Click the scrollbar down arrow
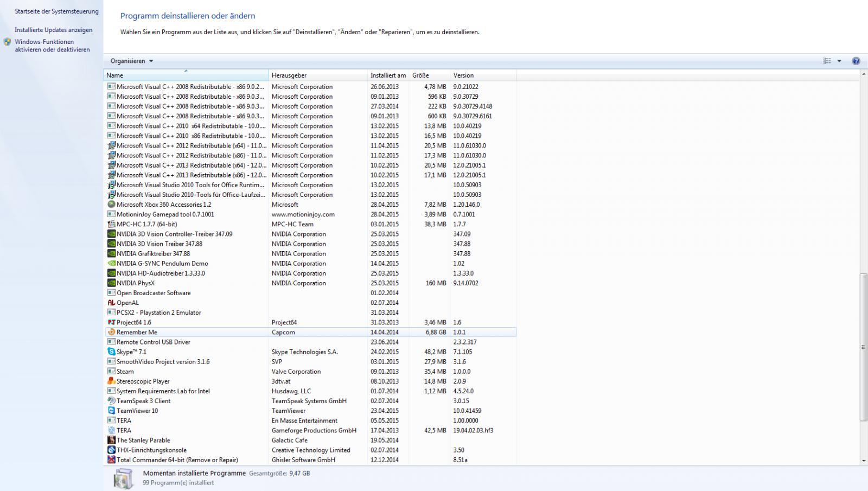This screenshot has height=491, width=868. 864,461
